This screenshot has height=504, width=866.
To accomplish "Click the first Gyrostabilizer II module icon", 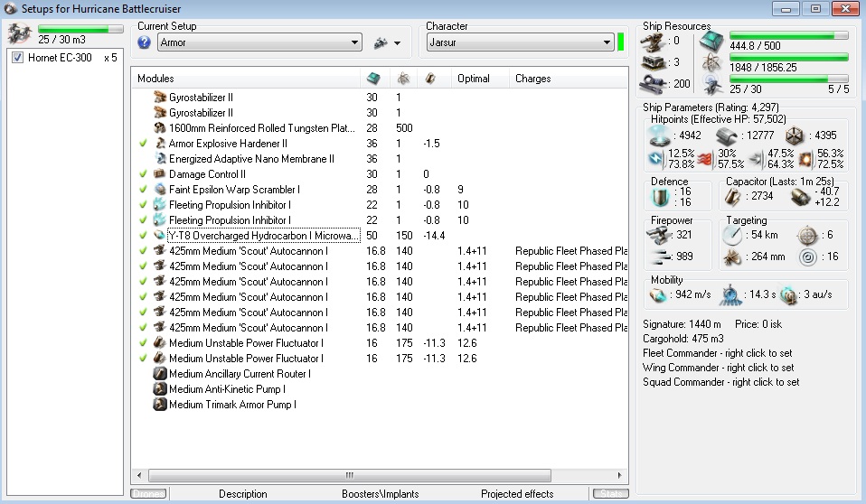I will (x=160, y=98).
